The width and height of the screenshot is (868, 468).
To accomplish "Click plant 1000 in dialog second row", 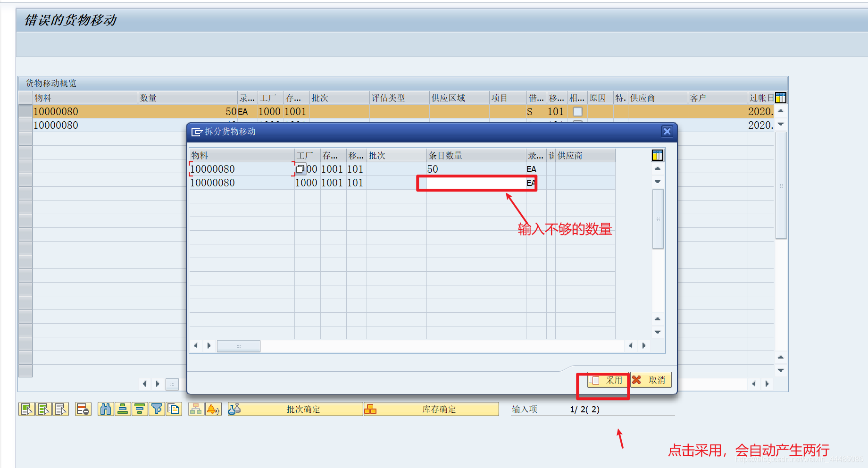I will click(x=307, y=183).
